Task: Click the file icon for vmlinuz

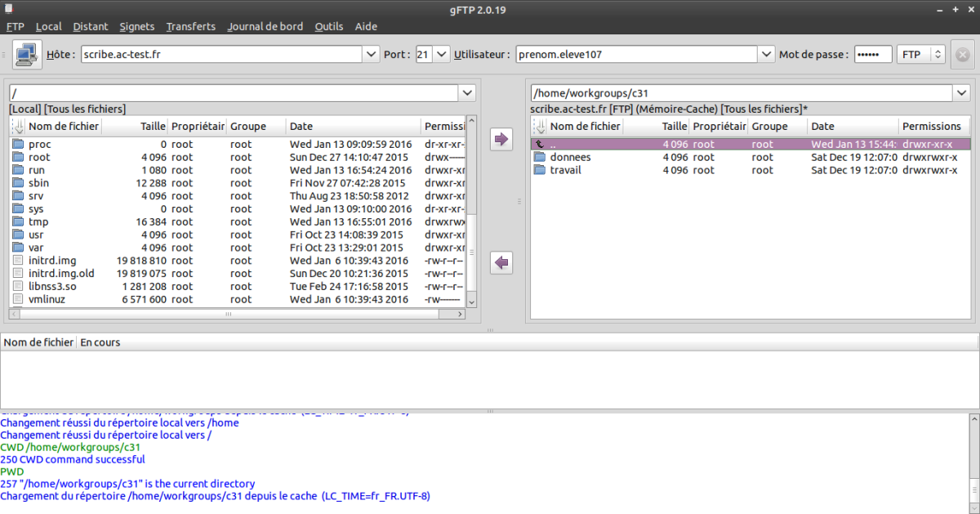Action: click(x=19, y=300)
